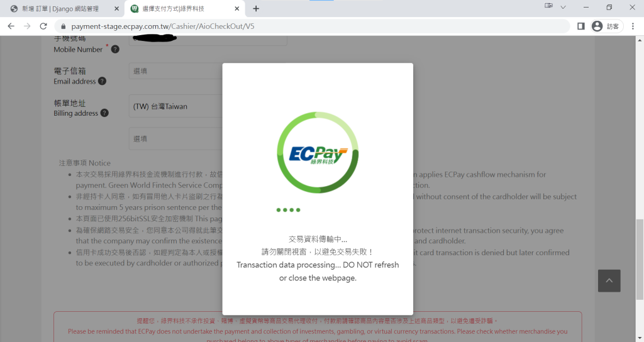Reload the ECPay checkout page
Screen dimensions: 644x342
tap(43, 26)
